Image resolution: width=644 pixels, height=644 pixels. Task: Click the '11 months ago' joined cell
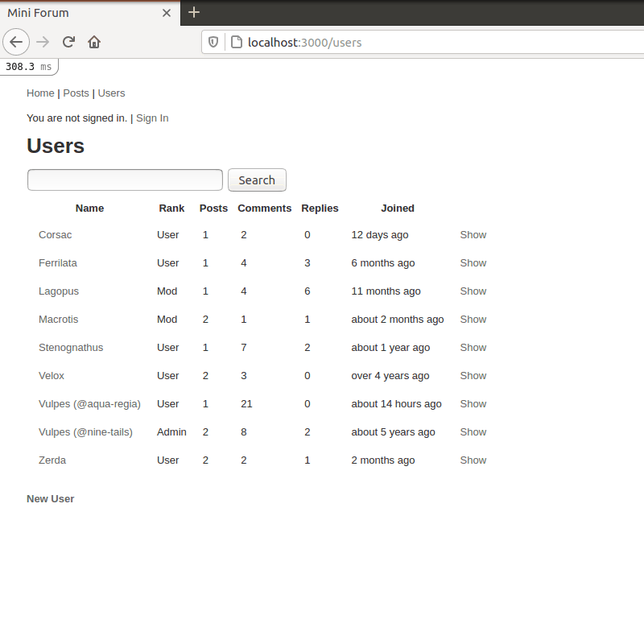[x=386, y=291]
